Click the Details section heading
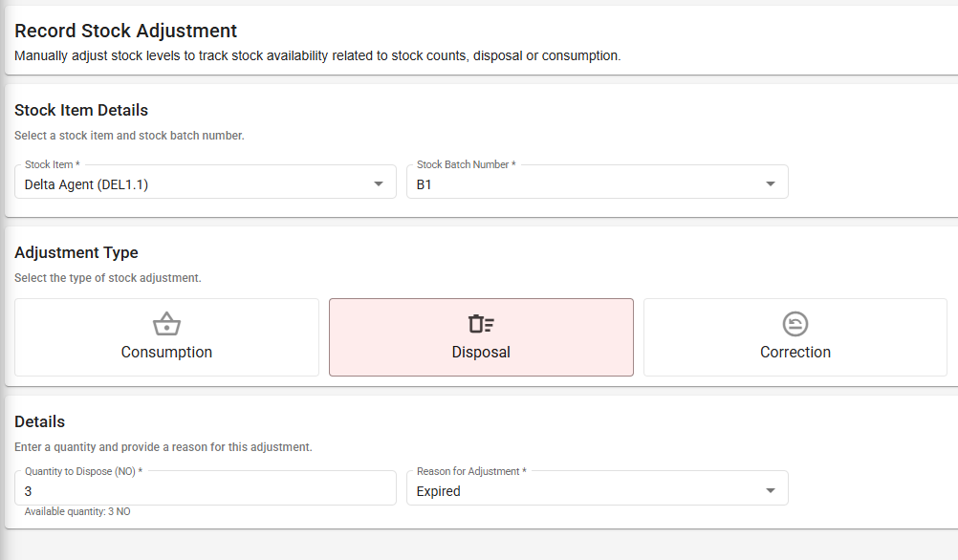The image size is (958, 560). 40,421
